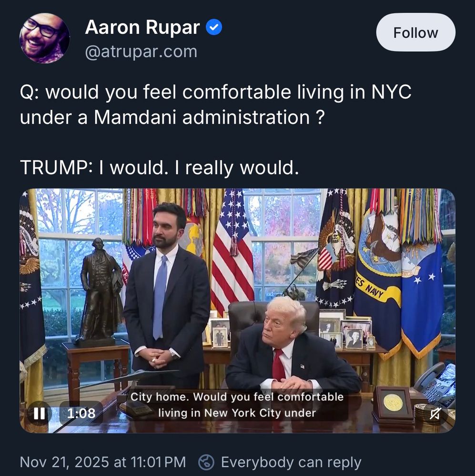
Task: Open the Aaron Rupar display name
Action: [x=142, y=27]
